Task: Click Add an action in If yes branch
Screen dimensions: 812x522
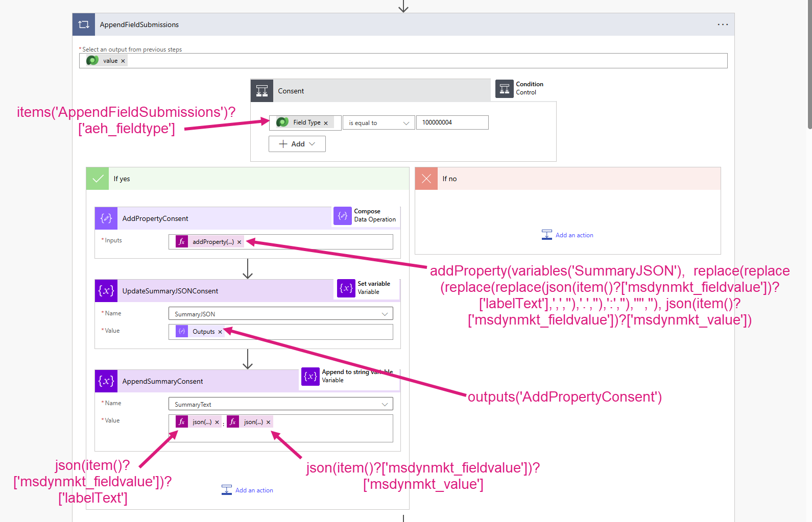Action: 248,490
